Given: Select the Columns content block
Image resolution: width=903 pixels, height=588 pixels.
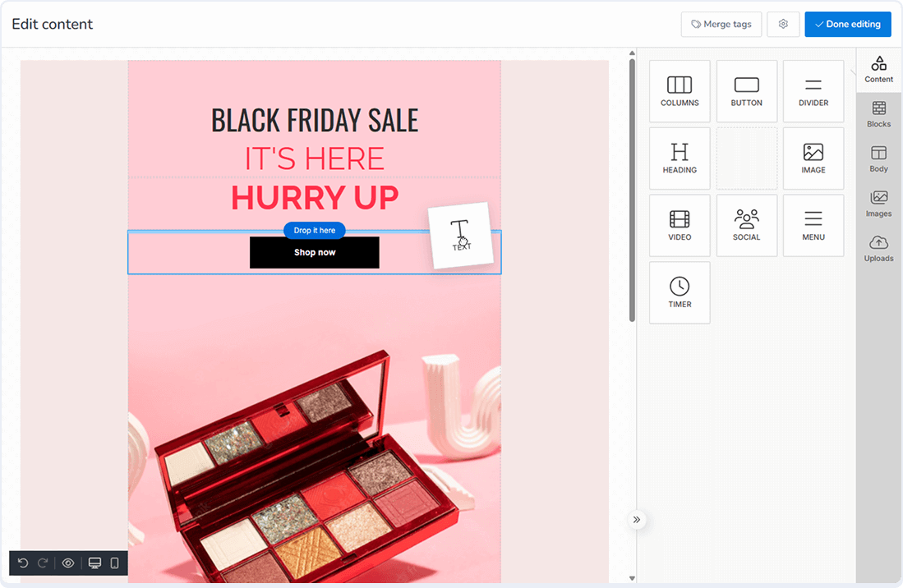Looking at the screenshot, I should tap(680, 91).
